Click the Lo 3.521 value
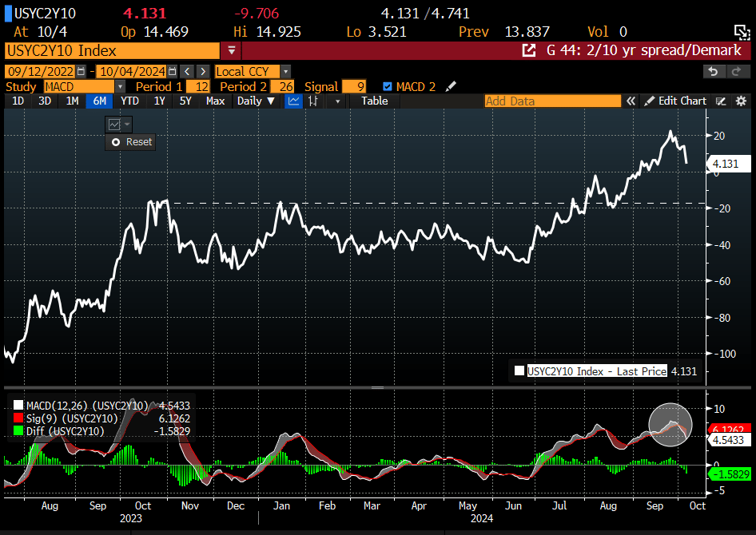 coord(387,32)
